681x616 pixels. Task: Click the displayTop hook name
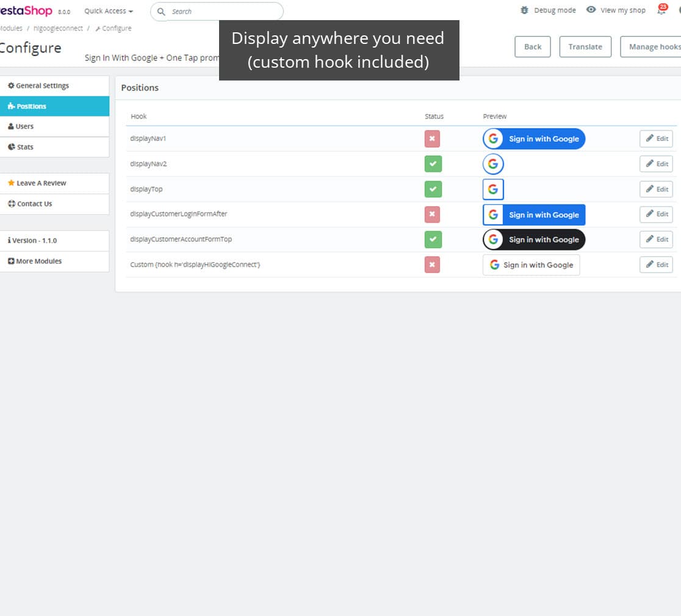(146, 189)
